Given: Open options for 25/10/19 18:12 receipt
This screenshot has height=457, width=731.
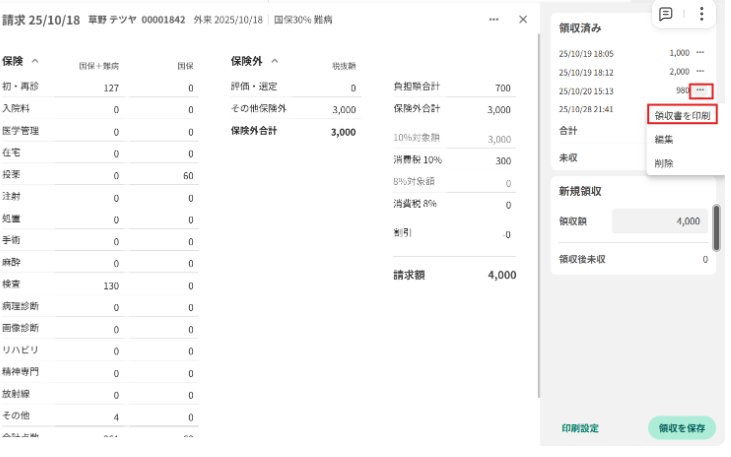Looking at the screenshot, I should pyautogui.click(x=700, y=71).
